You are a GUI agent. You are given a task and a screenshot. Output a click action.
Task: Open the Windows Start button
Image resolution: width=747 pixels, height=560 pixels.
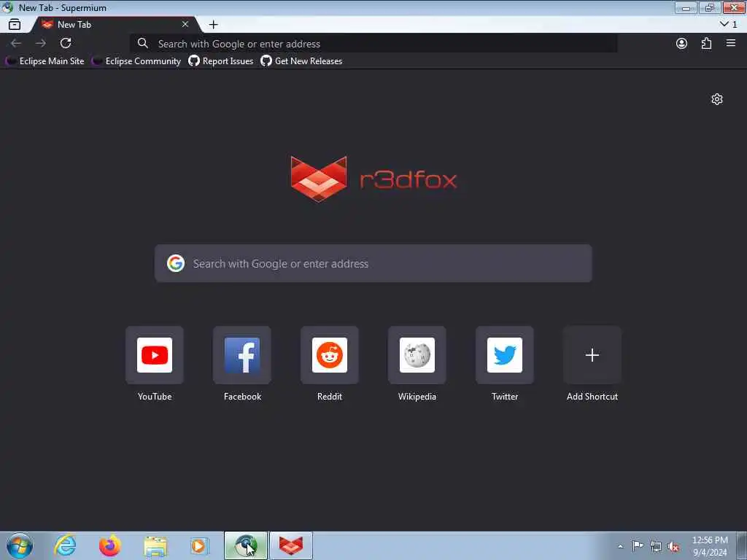(x=20, y=545)
